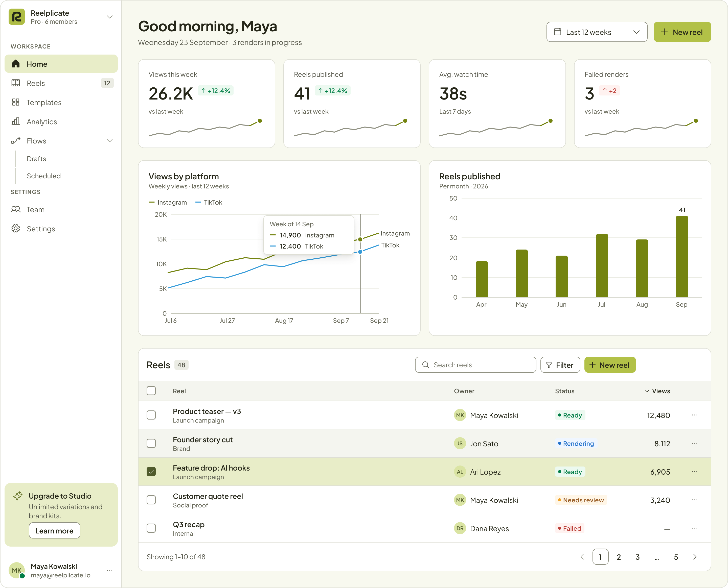Focus the Search reels field
Image resolution: width=728 pixels, height=588 pixels.
[475, 365]
